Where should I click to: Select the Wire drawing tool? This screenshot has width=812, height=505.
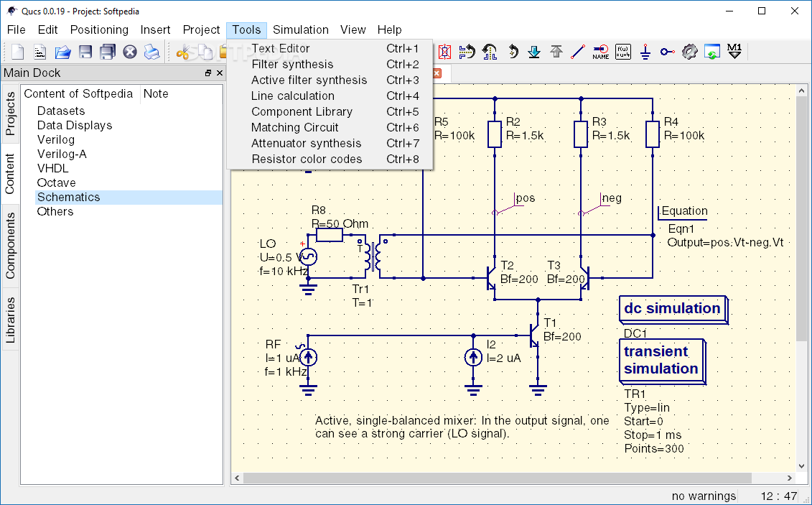pos(578,52)
